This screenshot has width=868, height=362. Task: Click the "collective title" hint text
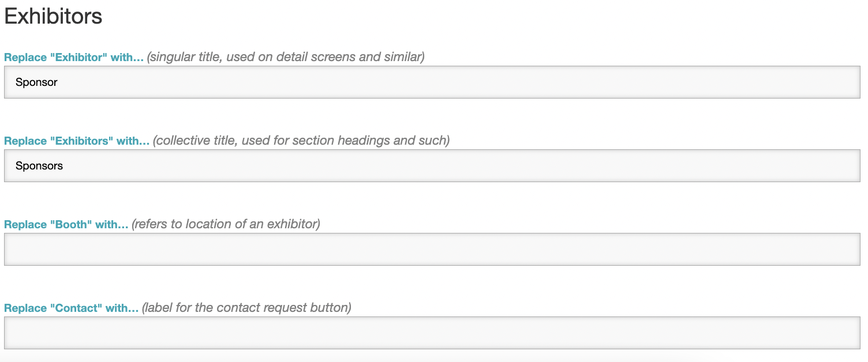click(x=301, y=141)
